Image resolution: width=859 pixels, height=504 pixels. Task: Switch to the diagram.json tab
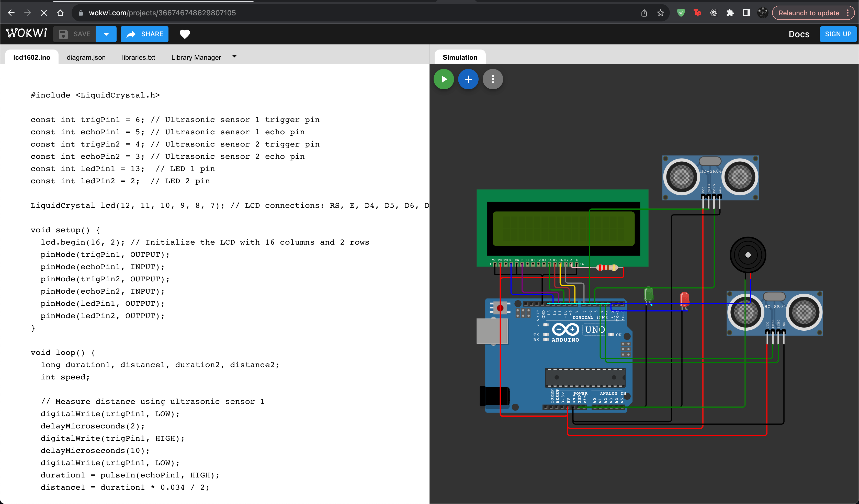[86, 57]
